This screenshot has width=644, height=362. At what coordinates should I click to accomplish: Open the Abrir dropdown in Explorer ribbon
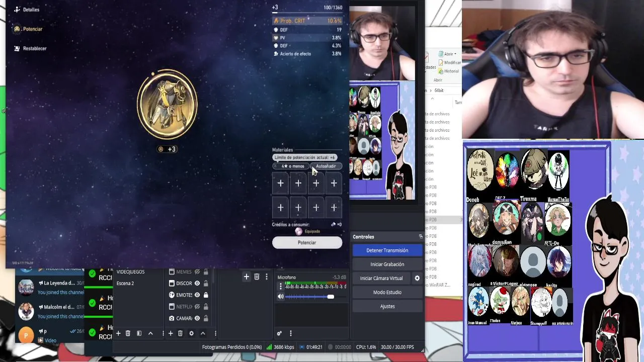click(447, 54)
